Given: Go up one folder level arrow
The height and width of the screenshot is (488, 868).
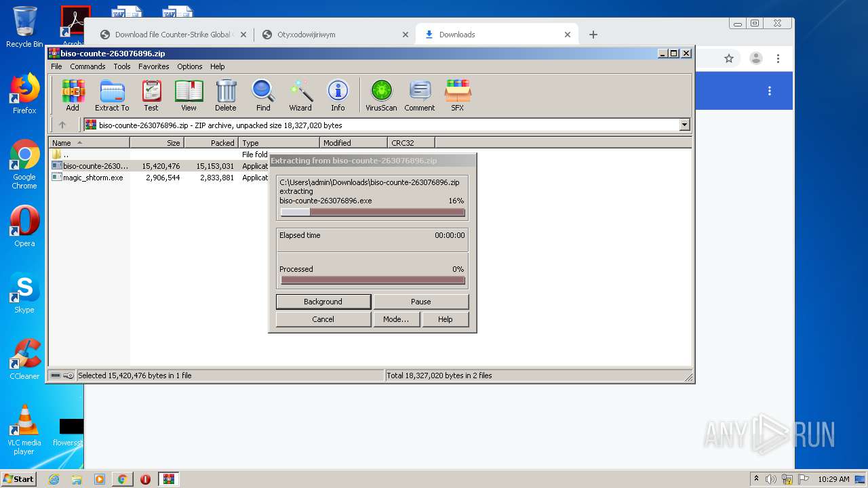Looking at the screenshot, I should 62,125.
